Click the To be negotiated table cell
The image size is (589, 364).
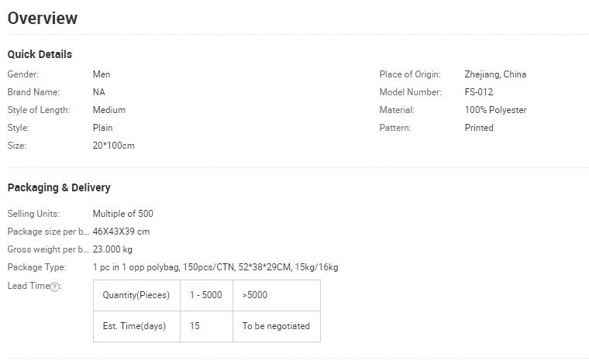pos(277,326)
